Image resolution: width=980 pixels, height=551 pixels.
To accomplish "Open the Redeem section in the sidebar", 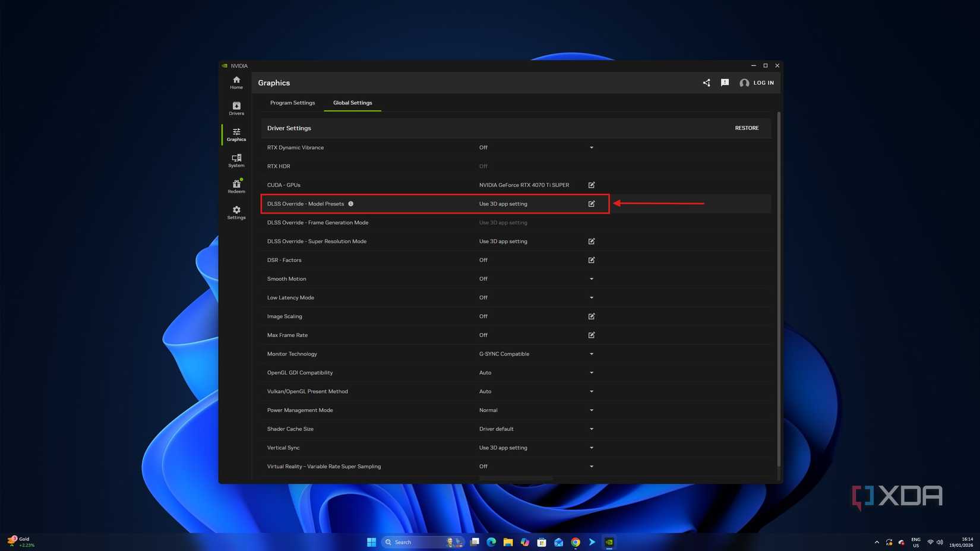I will pos(236,187).
